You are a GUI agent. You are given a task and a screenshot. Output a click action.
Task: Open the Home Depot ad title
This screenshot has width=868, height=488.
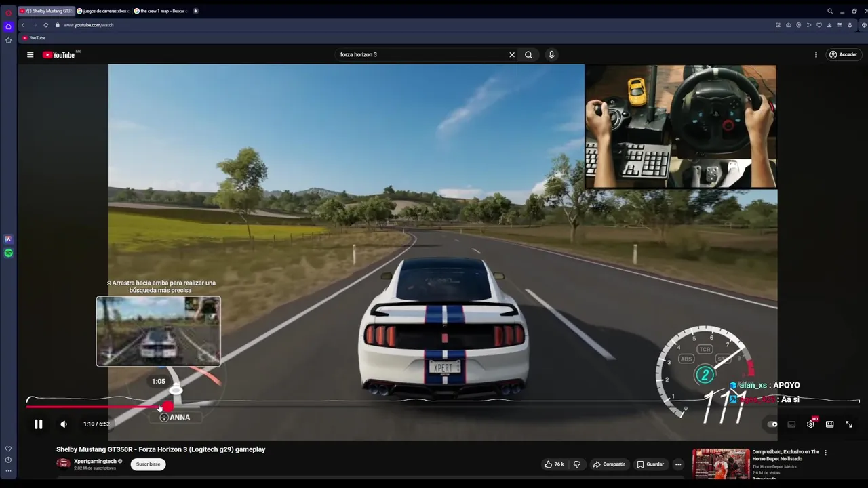click(785, 455)
